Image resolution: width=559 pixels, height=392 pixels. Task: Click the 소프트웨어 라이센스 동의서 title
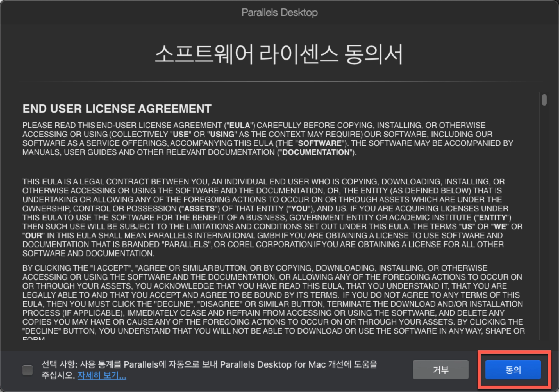point(279,54)
